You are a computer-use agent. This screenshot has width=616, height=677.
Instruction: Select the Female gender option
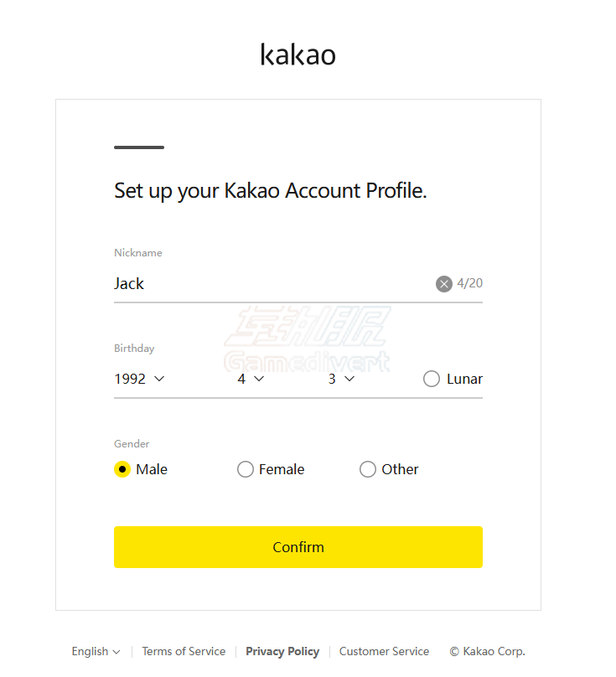pyautogui.click(x=246, y=469)
